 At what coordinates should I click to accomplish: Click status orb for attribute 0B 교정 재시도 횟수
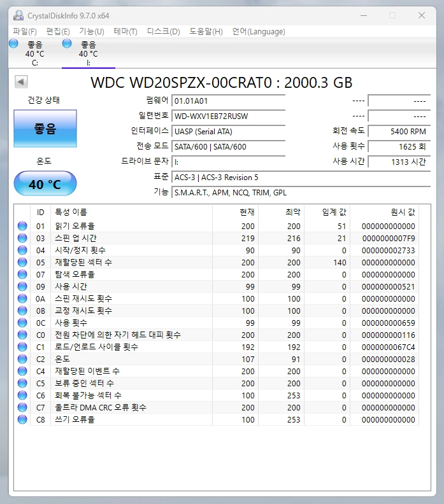tap(22, 311)
